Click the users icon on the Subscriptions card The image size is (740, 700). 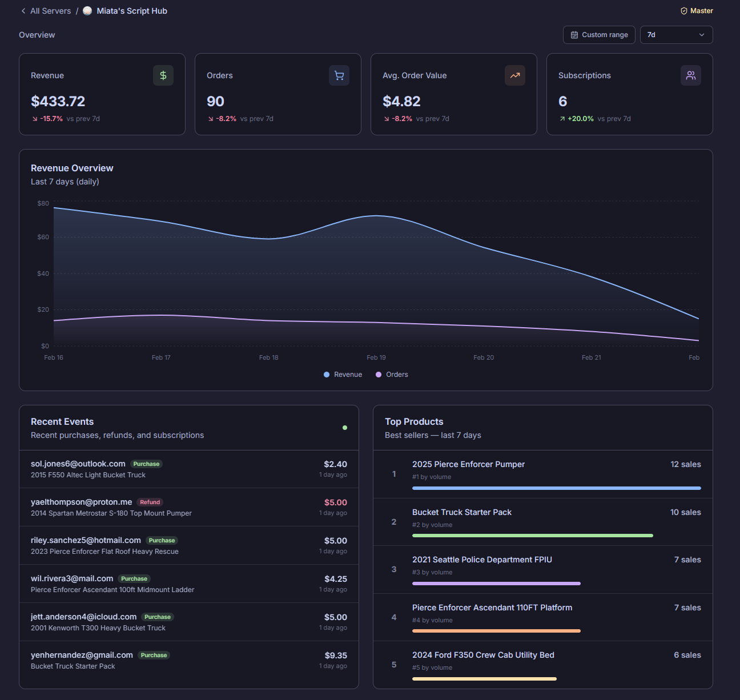coord(691,75)
